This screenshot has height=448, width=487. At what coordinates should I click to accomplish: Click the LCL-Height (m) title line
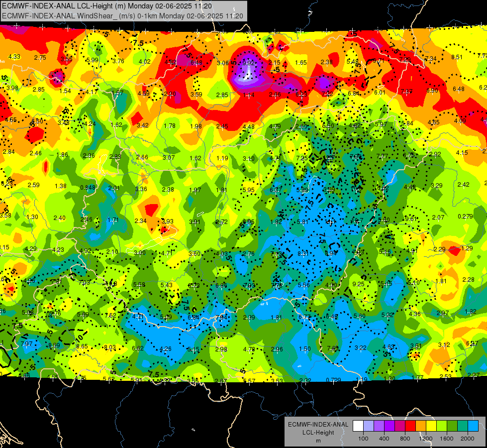click(x=107, y=6)
